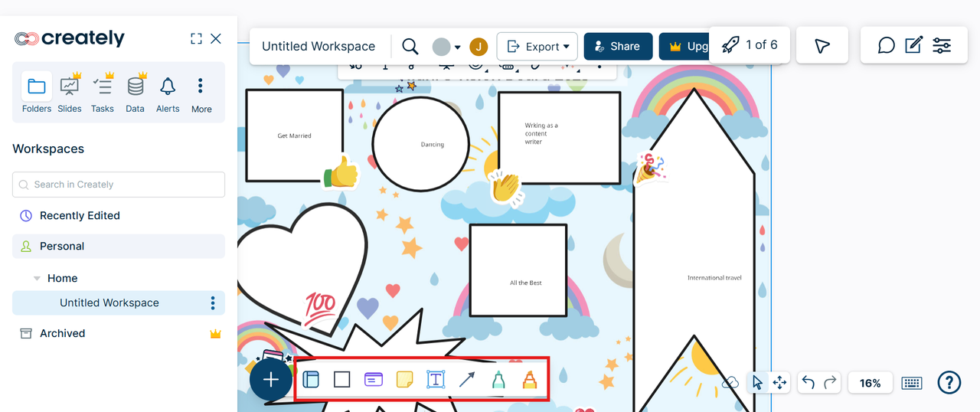Close the left sidebar panel
The width and height of the screenshot is (980, 412).
pyautogui.click(x=216, y=38)
